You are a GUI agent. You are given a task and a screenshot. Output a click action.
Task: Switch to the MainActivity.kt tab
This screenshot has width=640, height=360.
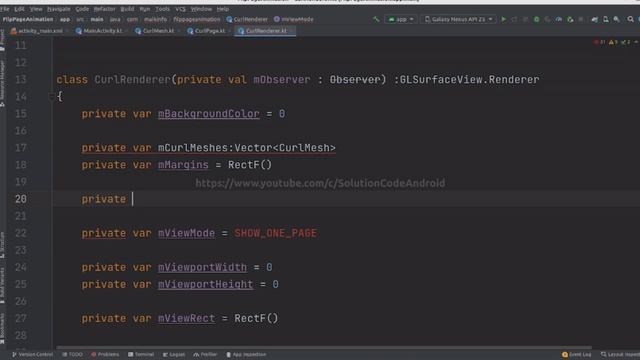point(99,31)
